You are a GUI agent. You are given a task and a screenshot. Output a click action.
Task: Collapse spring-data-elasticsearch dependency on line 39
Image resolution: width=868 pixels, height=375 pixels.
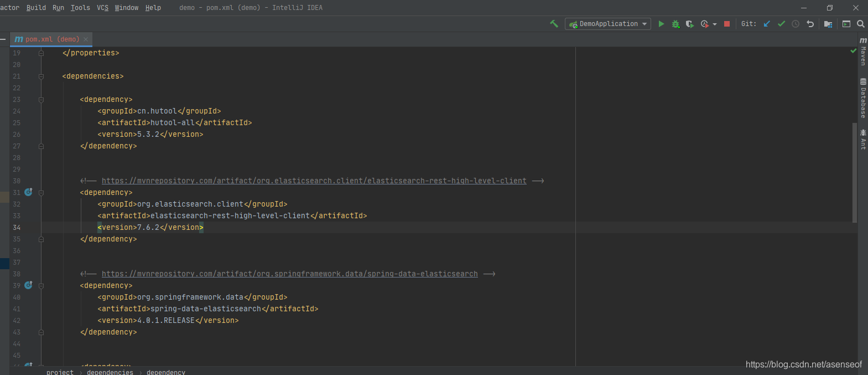(41, 286)
